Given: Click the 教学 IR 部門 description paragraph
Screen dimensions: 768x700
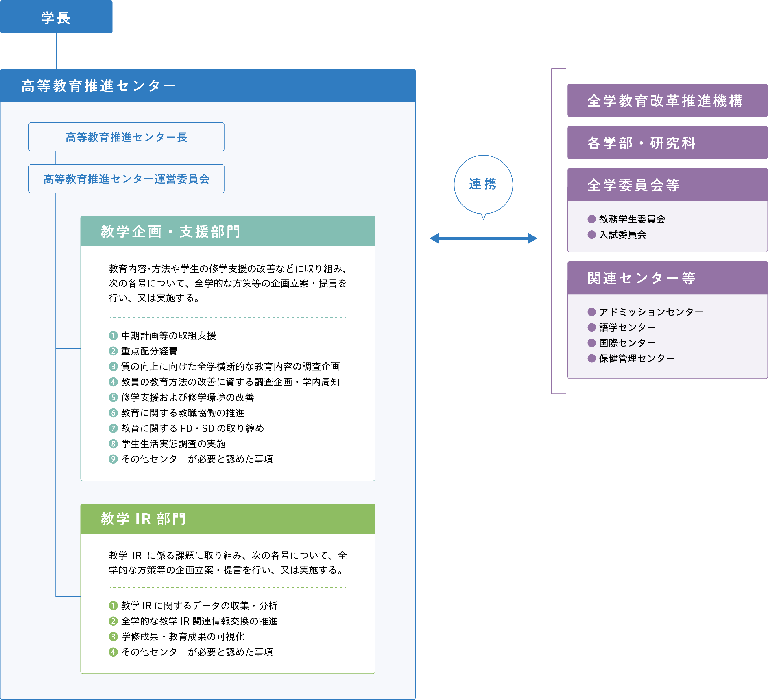Looking at the screenshot, I should click(x=228, y=563).
